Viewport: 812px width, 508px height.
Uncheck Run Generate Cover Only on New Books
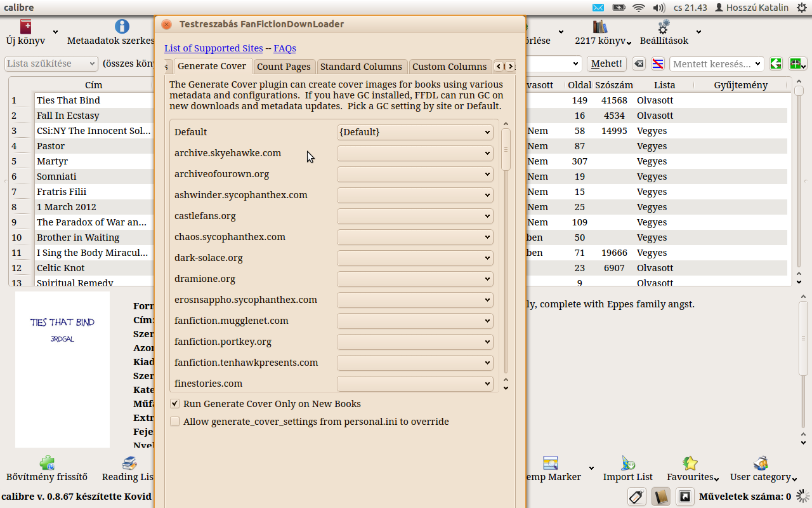pyautogui.click(x=175, y=404)
